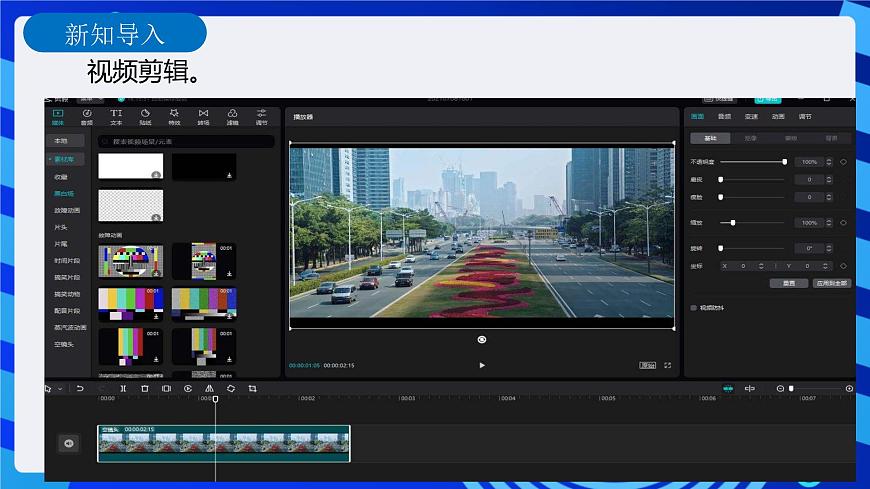Click the original ratio button in player

click(x=648, y=365)
